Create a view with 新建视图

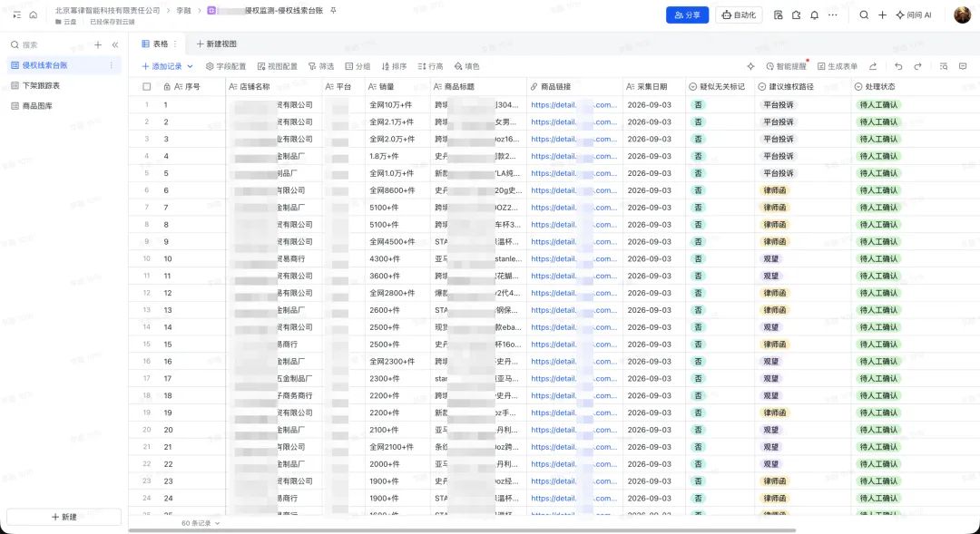[216, 44]
